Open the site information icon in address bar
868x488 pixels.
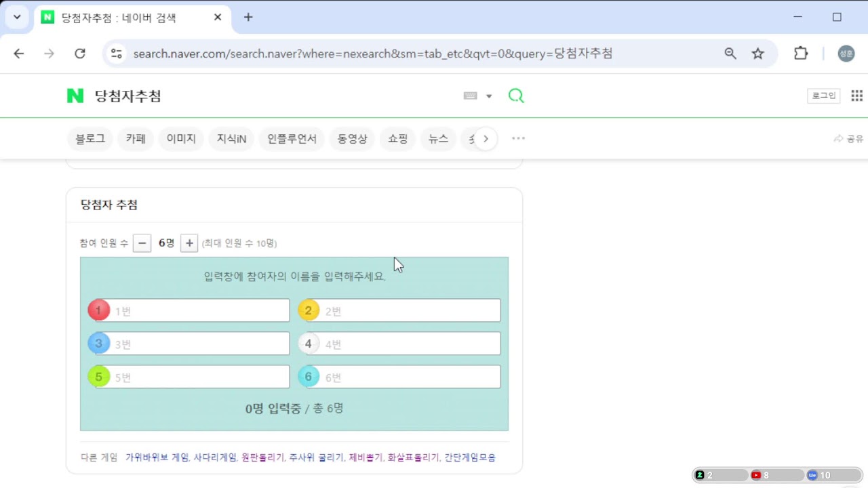tap(117, 54)
